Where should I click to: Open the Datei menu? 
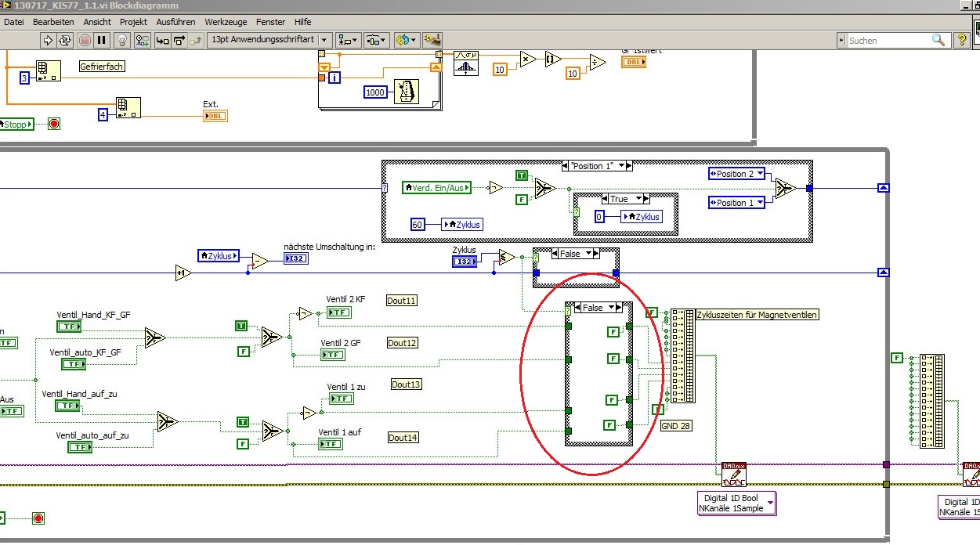click(x=14, y=22)
